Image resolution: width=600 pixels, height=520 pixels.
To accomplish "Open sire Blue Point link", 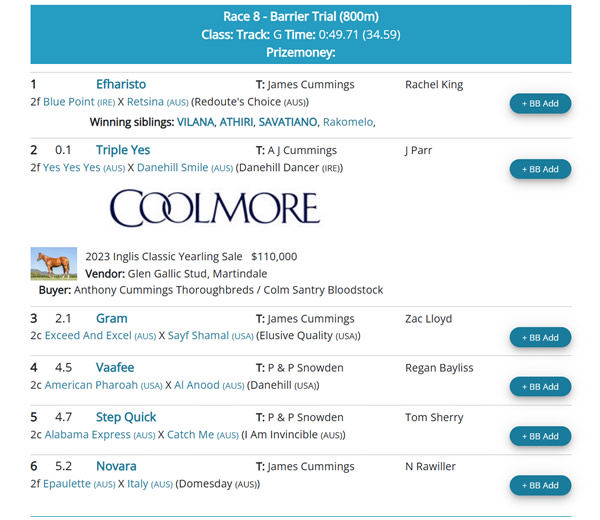I will click(x=69, y=102).
